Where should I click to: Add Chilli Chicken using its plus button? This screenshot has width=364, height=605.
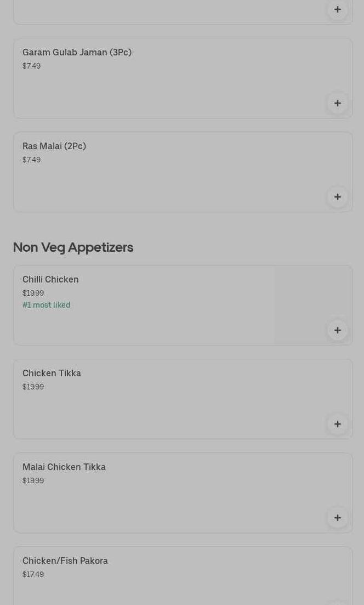pos(337,330)
